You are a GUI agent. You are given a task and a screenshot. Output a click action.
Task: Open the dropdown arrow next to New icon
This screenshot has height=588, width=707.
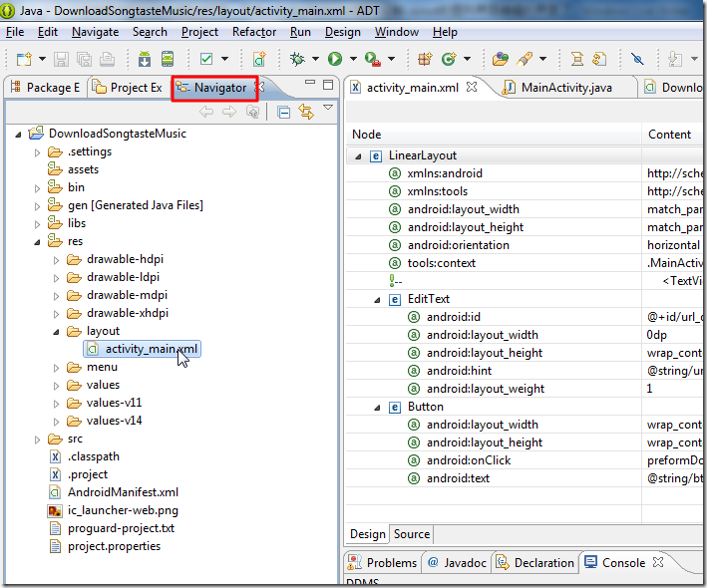43,59
